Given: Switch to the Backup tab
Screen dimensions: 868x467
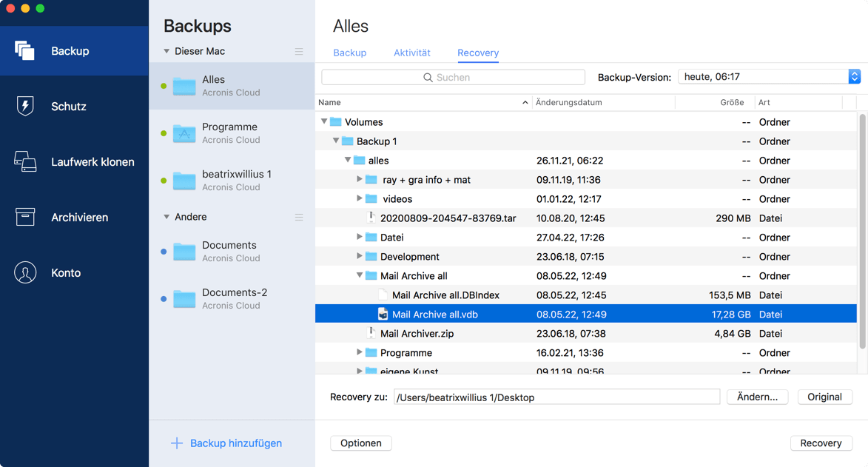Looking at the screenshot, I should pyautogui.click(x=349, y=53).
